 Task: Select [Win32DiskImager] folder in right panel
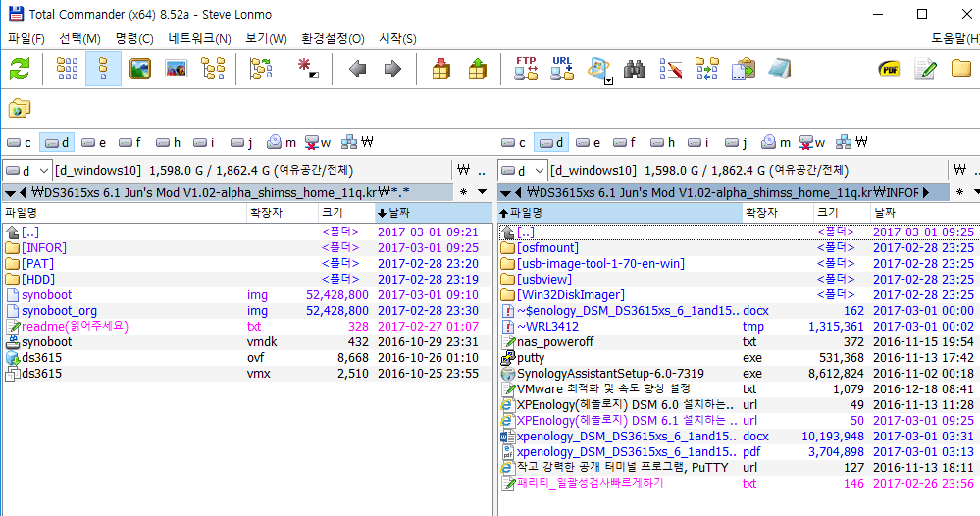(x=739, y=295)
